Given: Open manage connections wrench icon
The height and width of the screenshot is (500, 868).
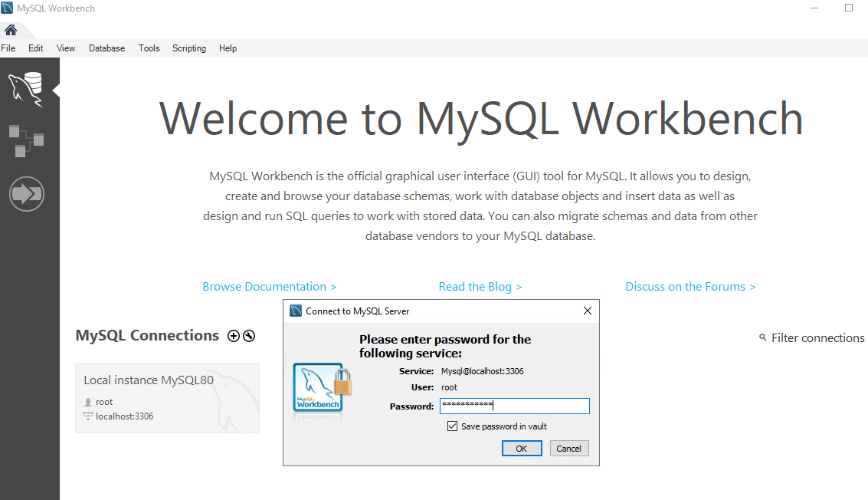Looking at the screenshot, I should pyautogui.click(x=249, y=336).
